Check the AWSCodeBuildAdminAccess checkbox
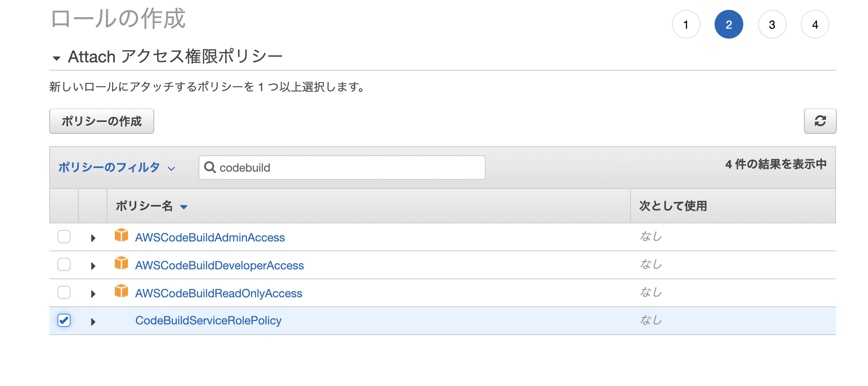Image resolution: width=868 pixels, height=386 pixels. pos(64,237)
